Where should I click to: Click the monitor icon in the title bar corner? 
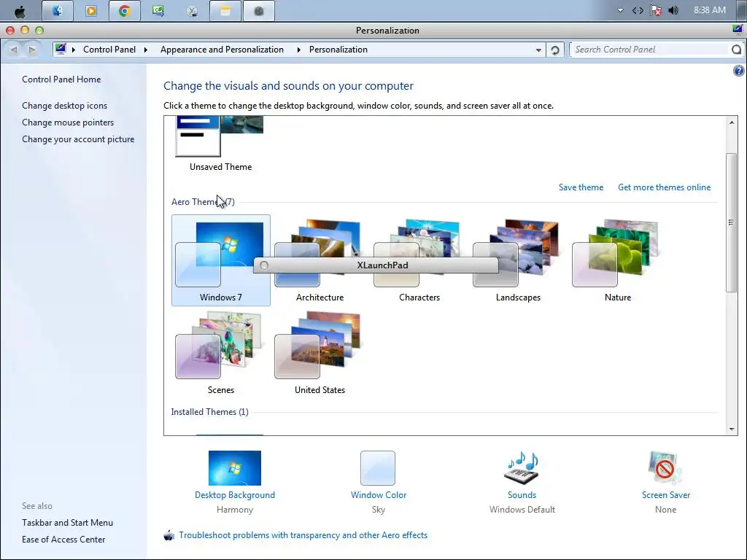[x=738, y=29]
